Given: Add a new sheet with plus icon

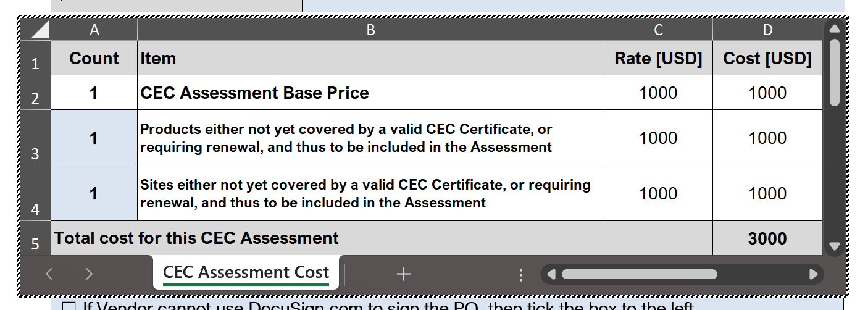Looking at the screenshot, I should [x=404, y=274].
